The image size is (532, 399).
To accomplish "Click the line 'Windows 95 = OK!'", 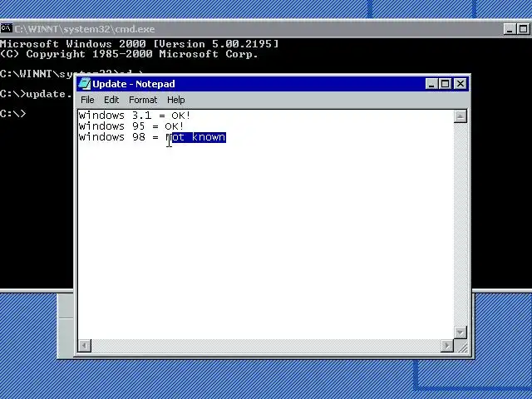I will coord(131,126).
